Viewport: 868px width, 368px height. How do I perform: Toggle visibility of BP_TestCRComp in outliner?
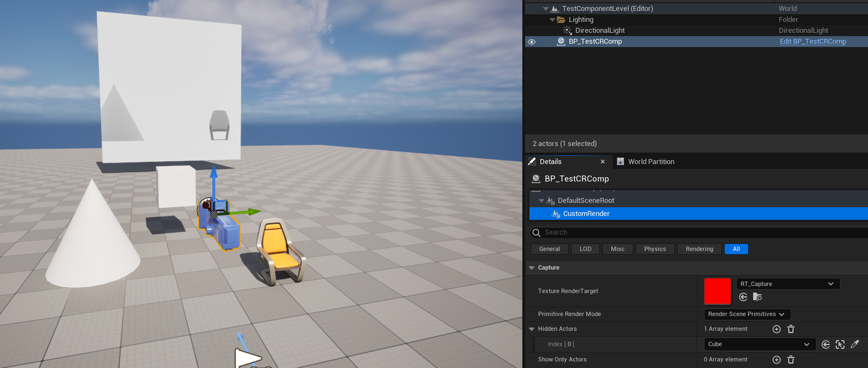[531, 42]
